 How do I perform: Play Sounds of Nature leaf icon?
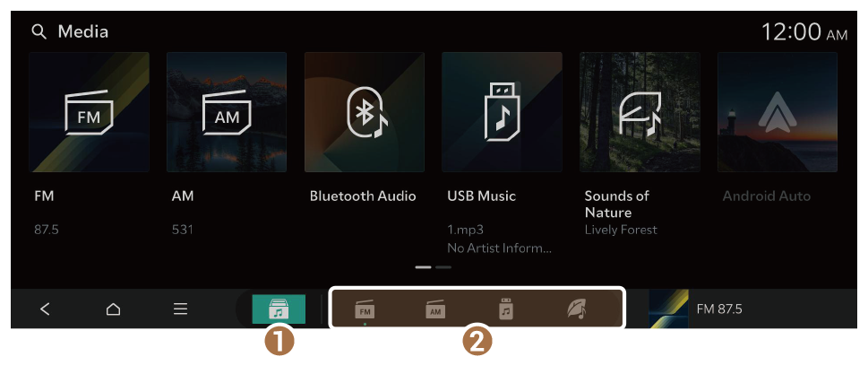pyautogui.click(x=640, y=112)
